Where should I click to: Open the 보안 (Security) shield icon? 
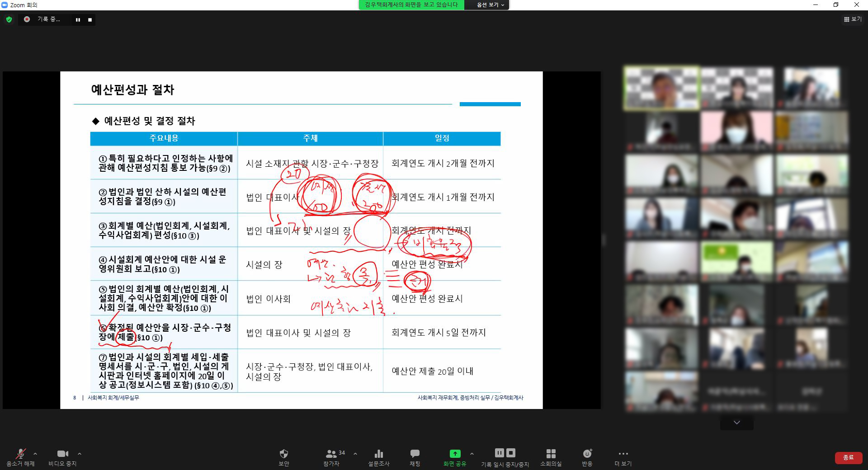283,454
